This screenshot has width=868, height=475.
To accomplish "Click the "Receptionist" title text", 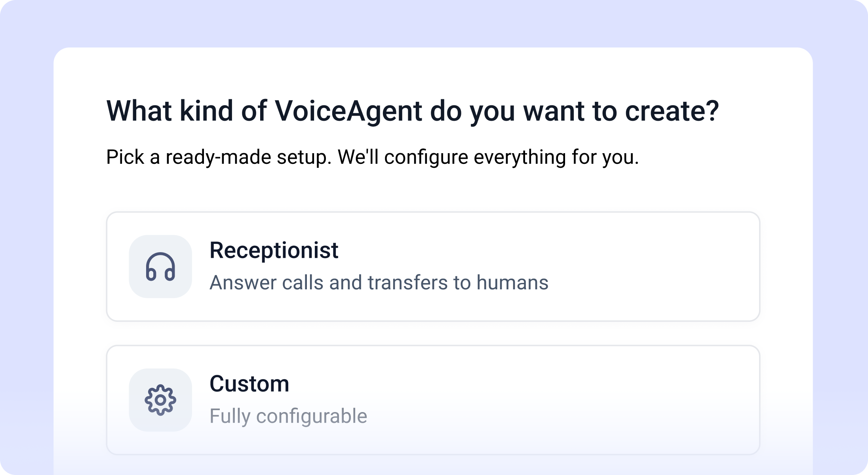I will (x=274, y=251).
